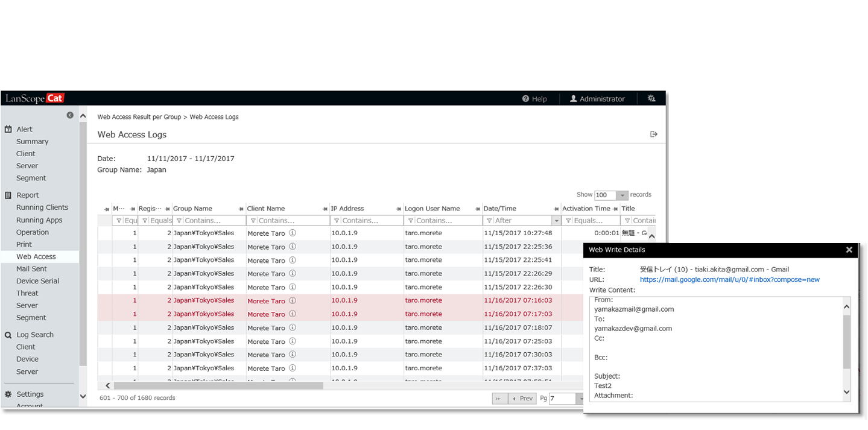Click the export icon beside Web Access Logs

click(x=653, y=134)
